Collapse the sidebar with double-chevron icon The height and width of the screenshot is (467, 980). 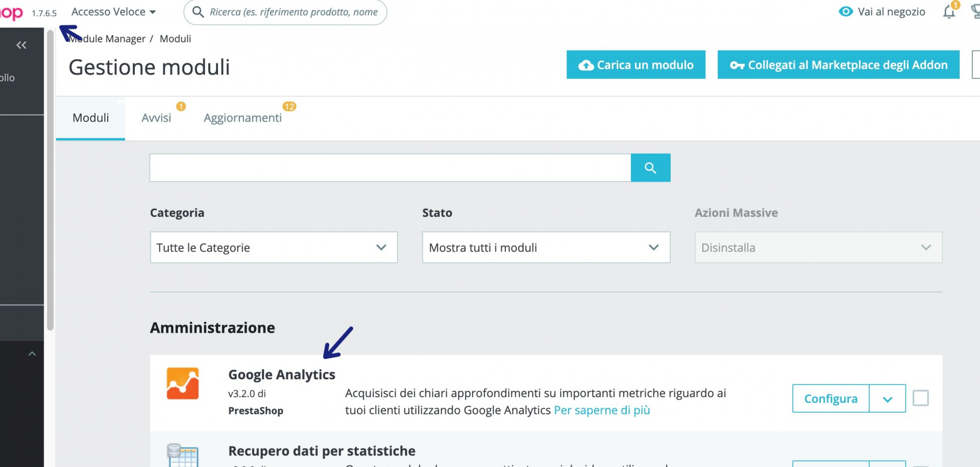[x=21, y=45]
